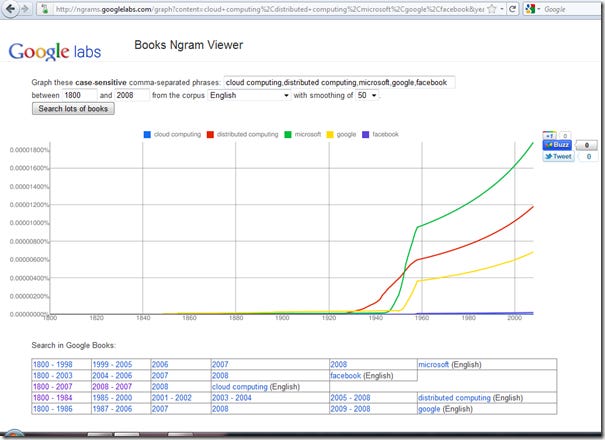605x440 pixels.
Task: Click the blue cloud computing legend swatch
Action: [x=147, y=134]
